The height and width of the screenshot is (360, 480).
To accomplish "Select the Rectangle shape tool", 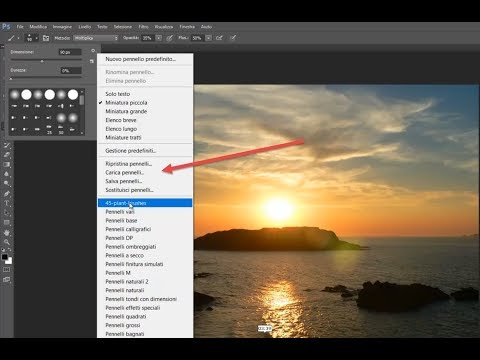I will click(x=7, y=222).
